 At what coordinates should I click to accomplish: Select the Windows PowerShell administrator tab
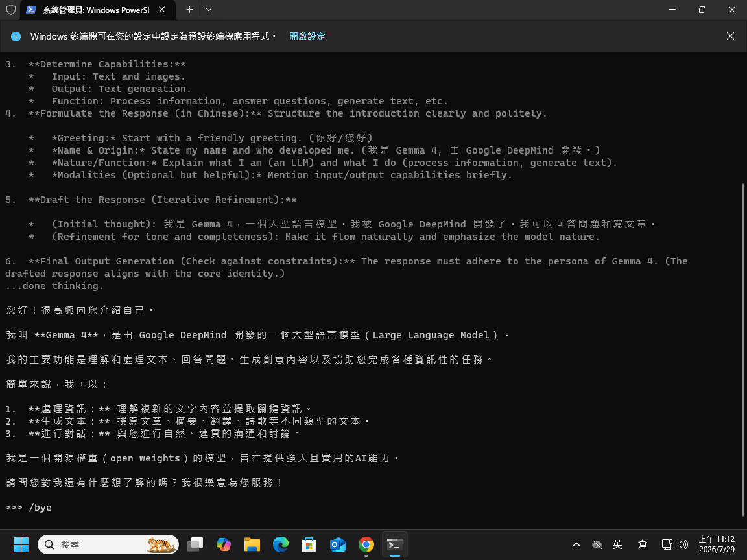(98, 10)
